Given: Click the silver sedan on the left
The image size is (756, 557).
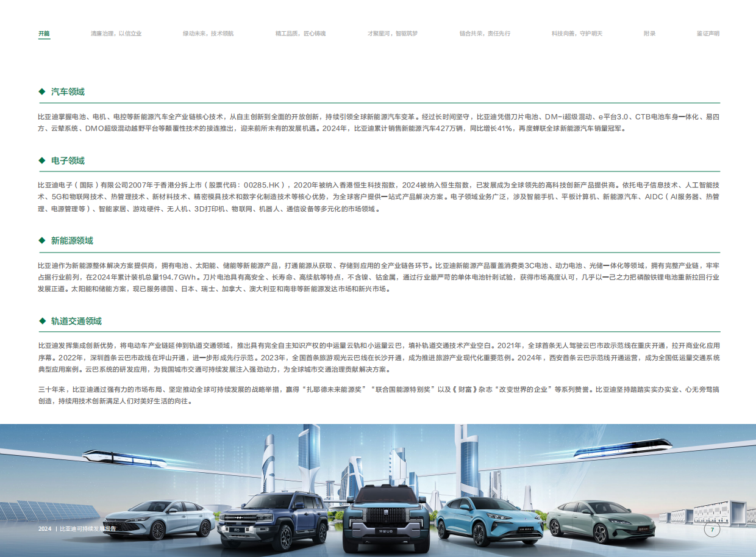Looking at the screenshot, I should pos(160,520).
